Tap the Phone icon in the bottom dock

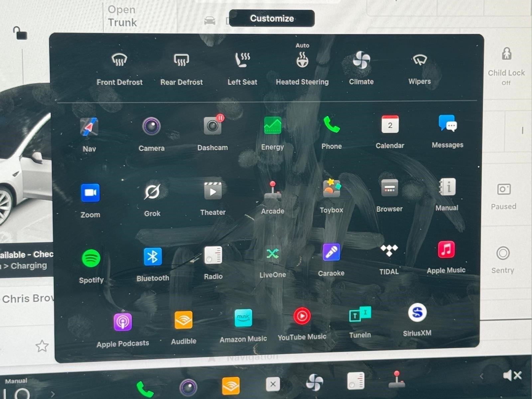point(145,389)
